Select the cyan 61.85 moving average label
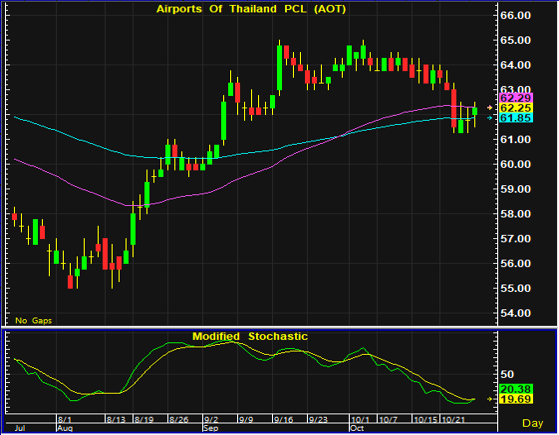The width and height of the screenshot is (559, 435). 516,118
